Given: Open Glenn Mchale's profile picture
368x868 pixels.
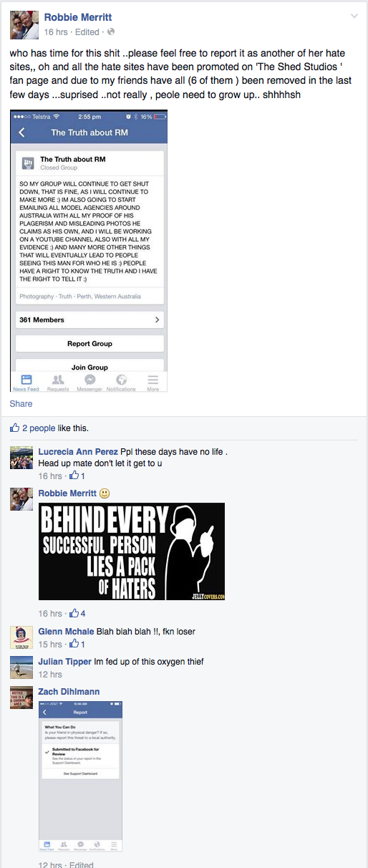Looking at the screenshot, I should tap(21, 637).
